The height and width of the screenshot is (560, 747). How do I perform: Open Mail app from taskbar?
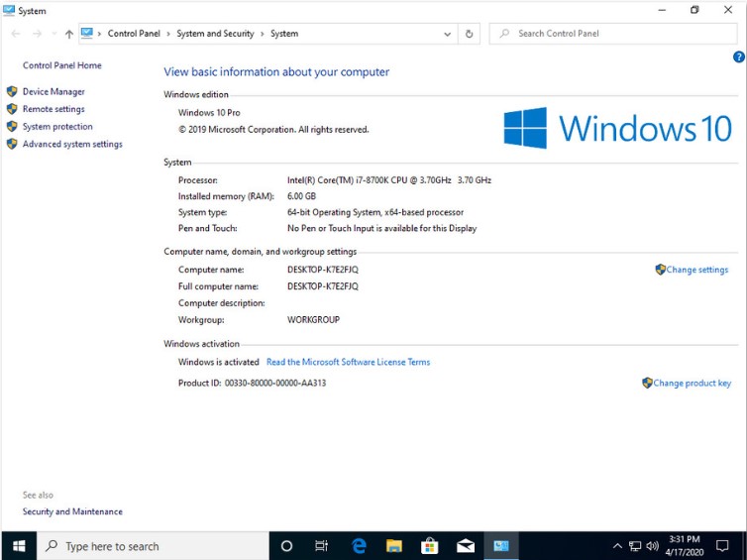pos(466,546)
